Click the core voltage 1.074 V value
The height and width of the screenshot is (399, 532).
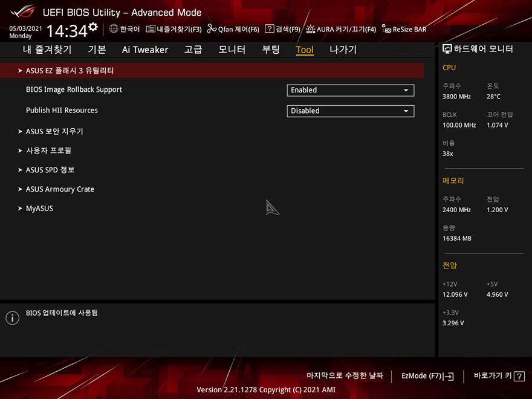[498, 125]
